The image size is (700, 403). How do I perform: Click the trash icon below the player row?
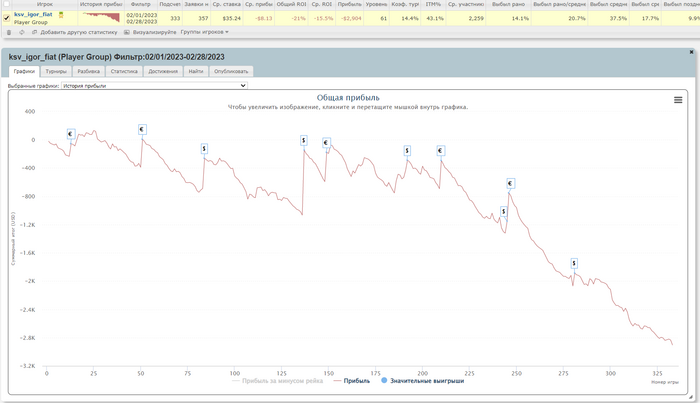pyautogui.click(x=8, y=32)
